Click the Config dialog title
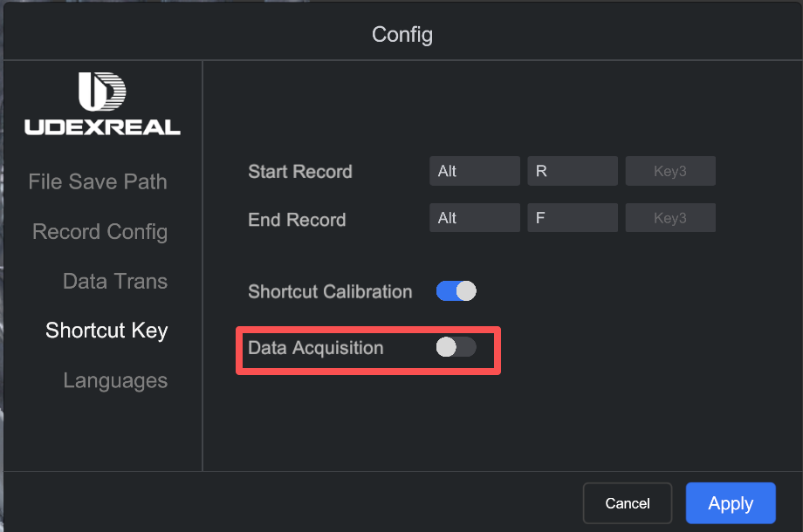 tap(402, 35)
